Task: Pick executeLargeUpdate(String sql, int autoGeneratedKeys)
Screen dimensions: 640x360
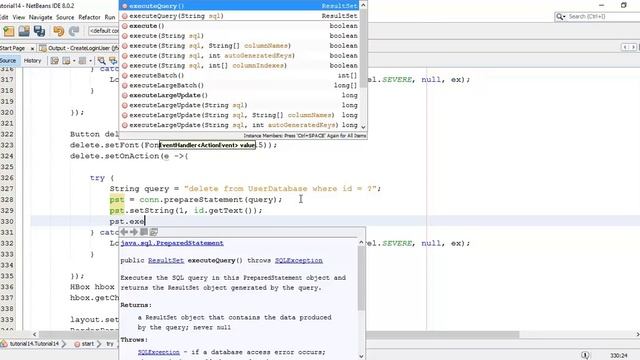Action: (x=240, y=125)
